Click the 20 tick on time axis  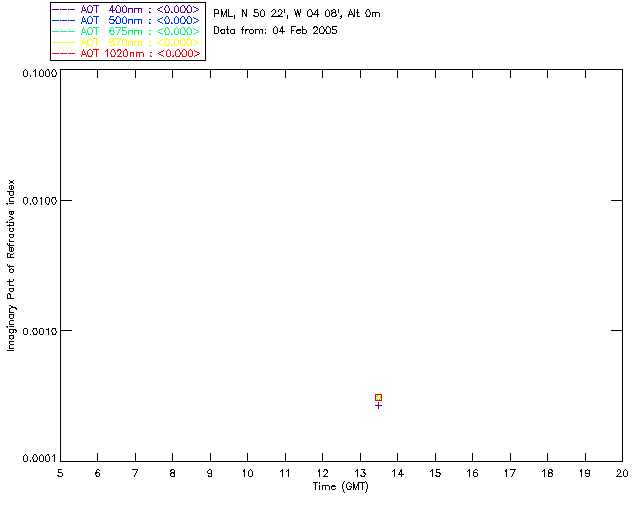click(x=622, y=473)
